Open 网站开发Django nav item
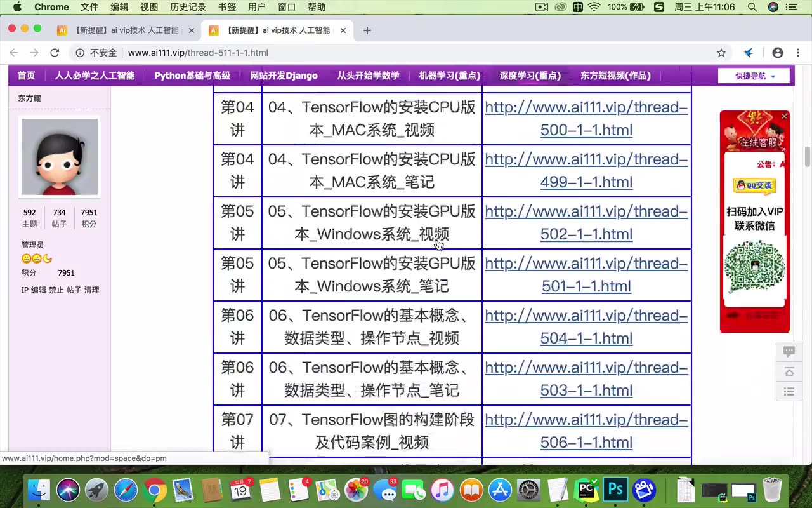 pyautogui.click(x=284, y=76)
